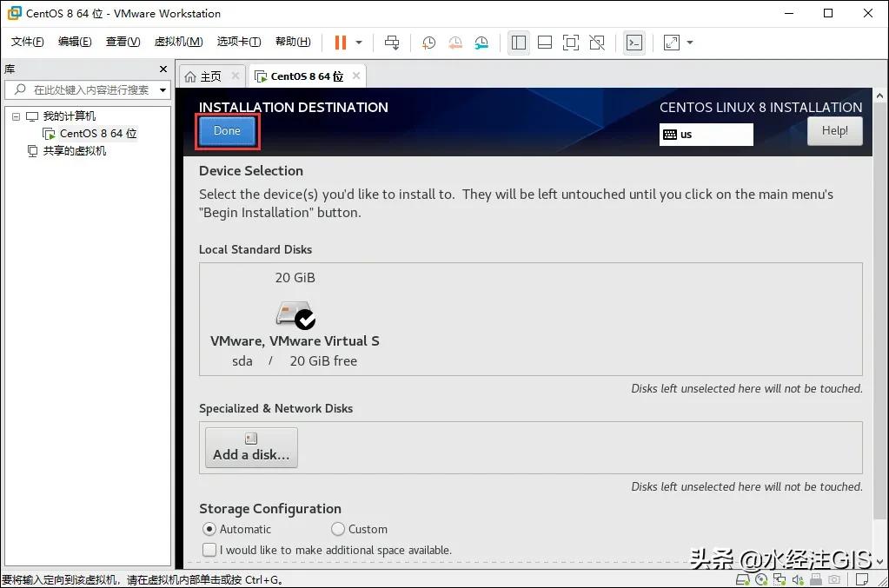
Task: Revert the virtual machine to its snapshot
Action: click(x=454, y=42)
